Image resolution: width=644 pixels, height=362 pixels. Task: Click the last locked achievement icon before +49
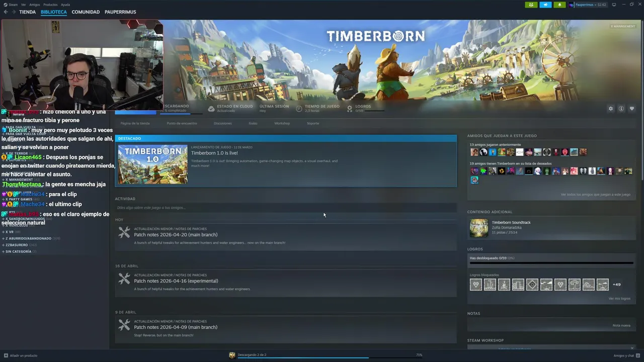pyautogui.click(x=603, y=285)
